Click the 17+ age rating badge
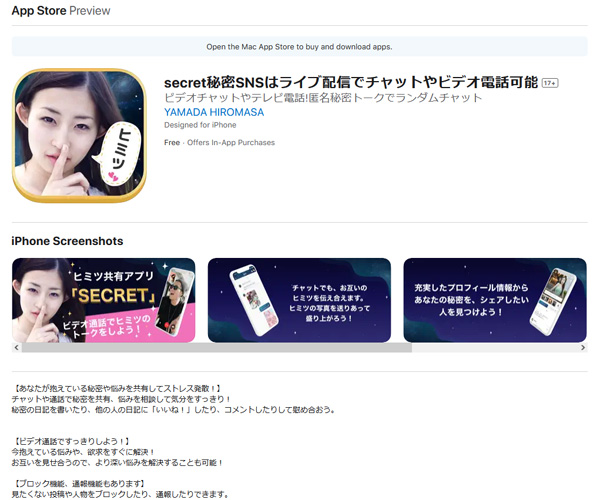Viewport: 600px width, 500px height. (550, 83)
